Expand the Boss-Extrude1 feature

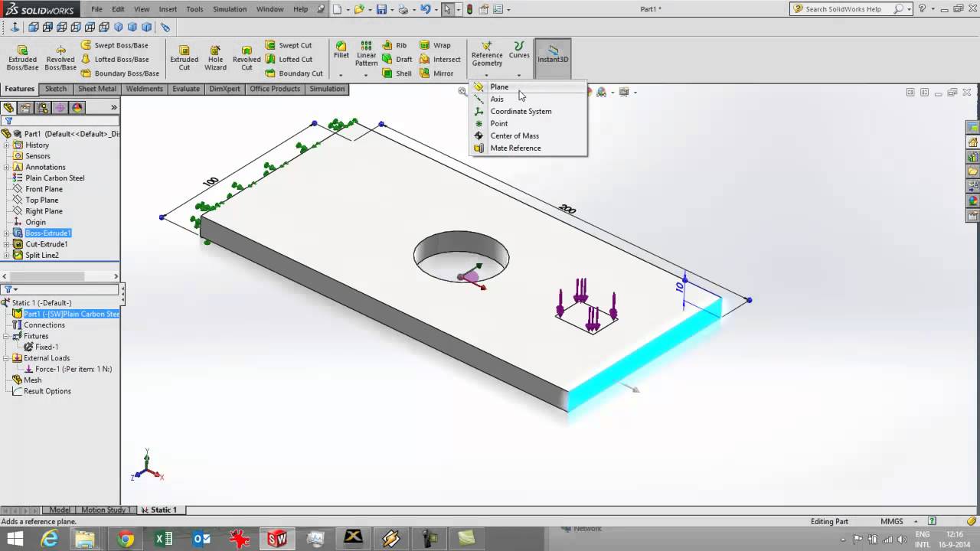[x=7, y=233]
